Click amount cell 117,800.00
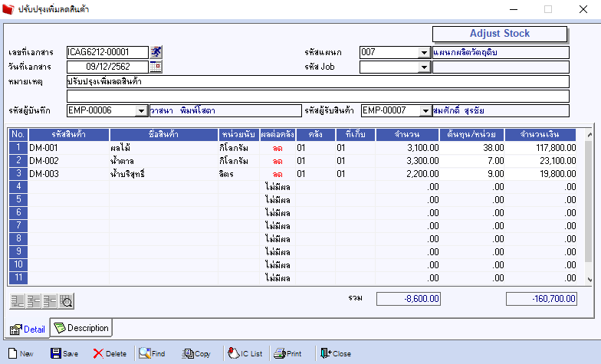 point(541,147)
